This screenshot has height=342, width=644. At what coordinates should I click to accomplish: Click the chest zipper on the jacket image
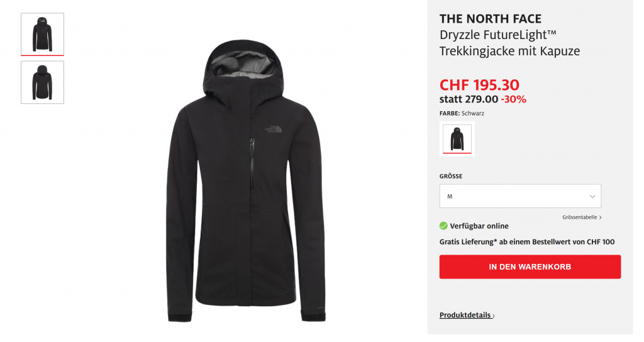[252, 164]
